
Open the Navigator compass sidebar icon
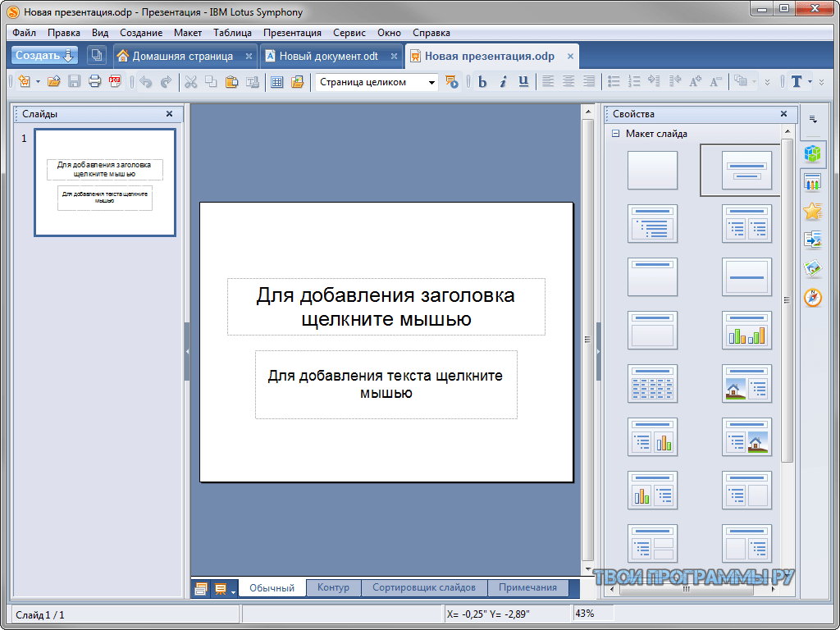813,297
